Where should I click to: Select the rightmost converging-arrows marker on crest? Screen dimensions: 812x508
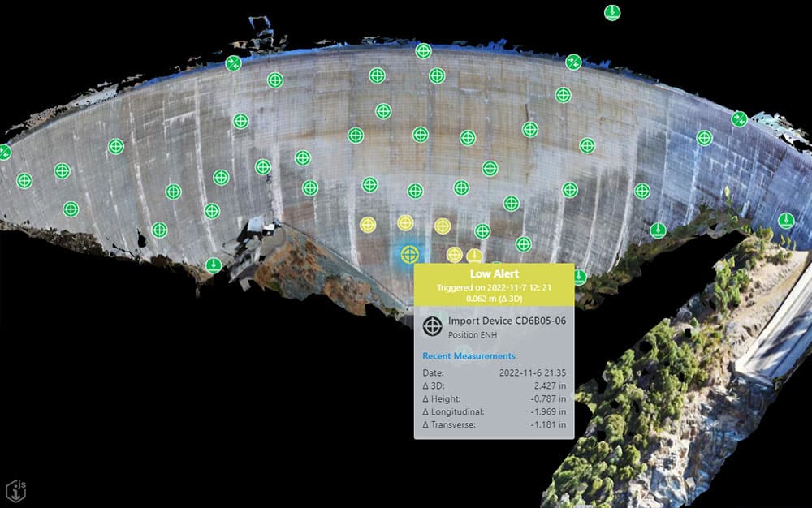pos(739,119)
